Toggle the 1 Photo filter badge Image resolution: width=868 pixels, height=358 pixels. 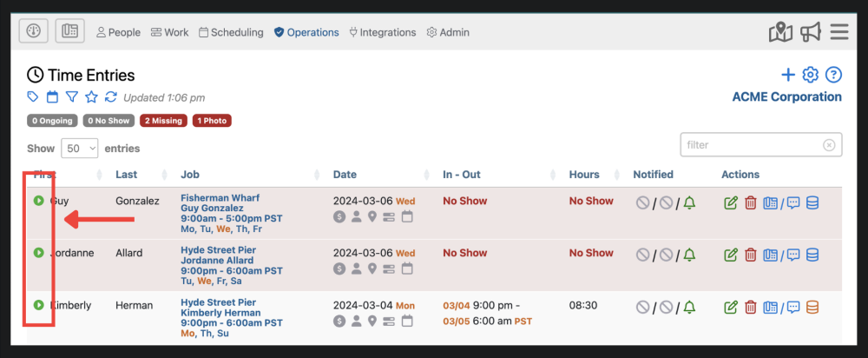(x=212, y=121)
